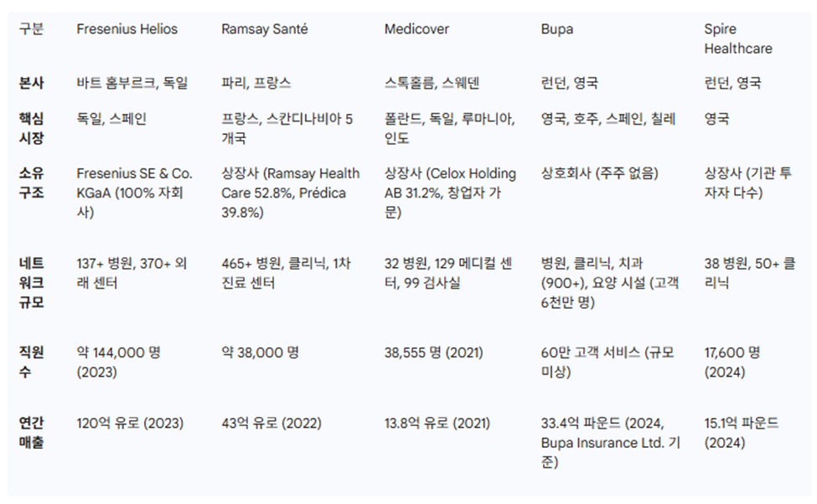Click the 연간 매출 row label
The height and width of the screenshot is (504, 817).
pyautogui.click(x=31, y=433)
